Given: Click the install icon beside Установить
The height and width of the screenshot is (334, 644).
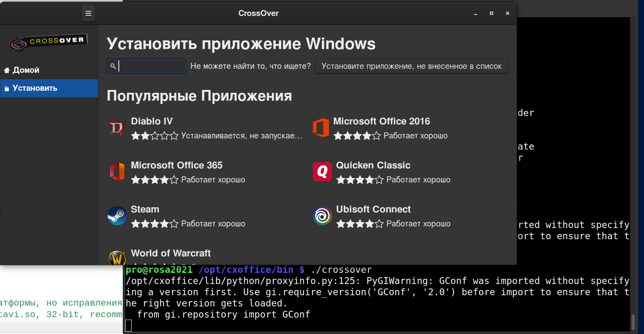Looking at the screenshot, I should [7, 88].
